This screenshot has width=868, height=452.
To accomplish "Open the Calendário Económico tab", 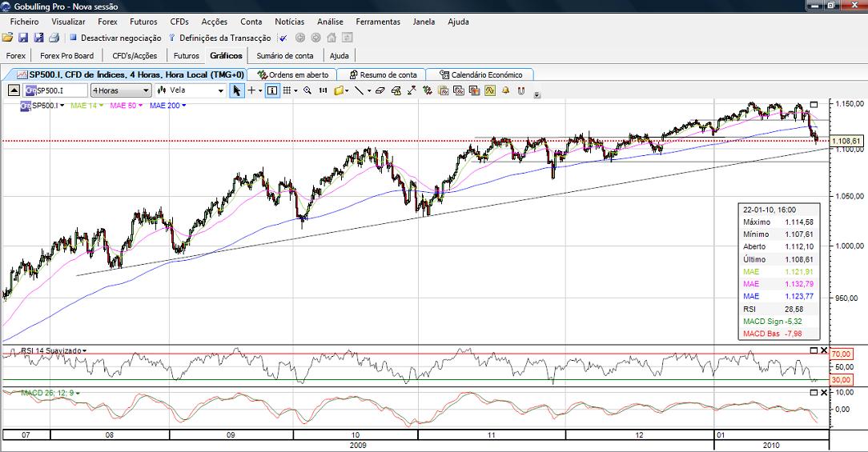I will click(481, 74).
